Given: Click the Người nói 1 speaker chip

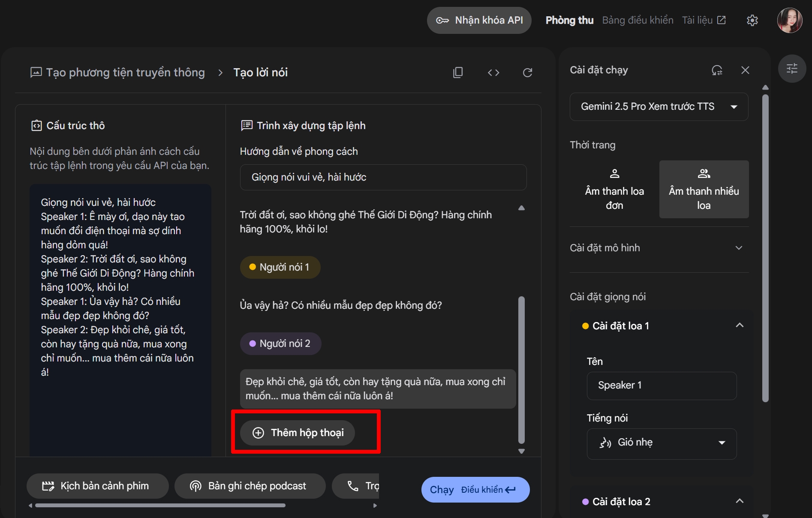Looking at the screenshot, I should (280, 268).
